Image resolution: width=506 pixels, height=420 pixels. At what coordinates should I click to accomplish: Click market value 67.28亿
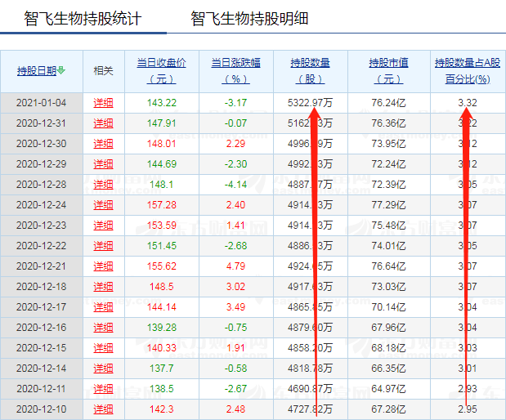[x=388, y=409]
